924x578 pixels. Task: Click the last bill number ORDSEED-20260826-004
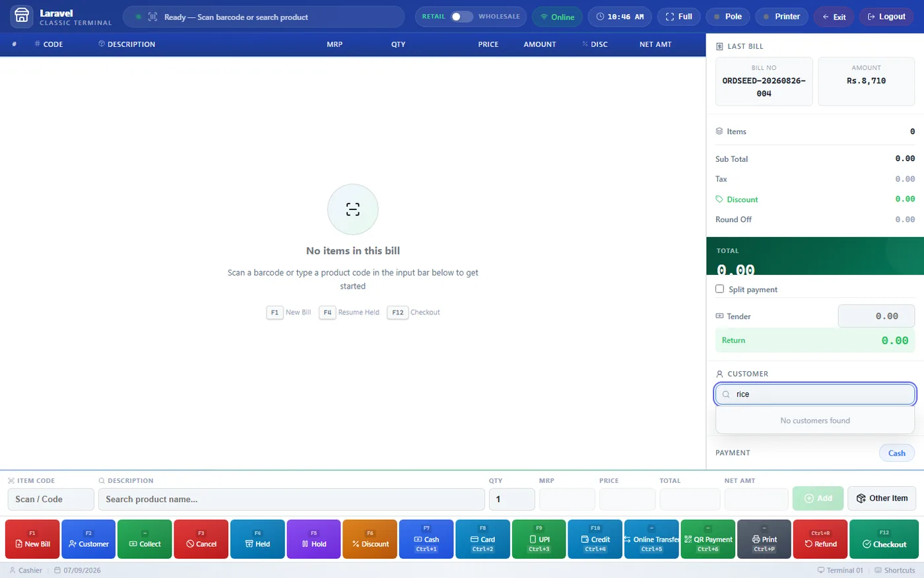pos(764,87)
